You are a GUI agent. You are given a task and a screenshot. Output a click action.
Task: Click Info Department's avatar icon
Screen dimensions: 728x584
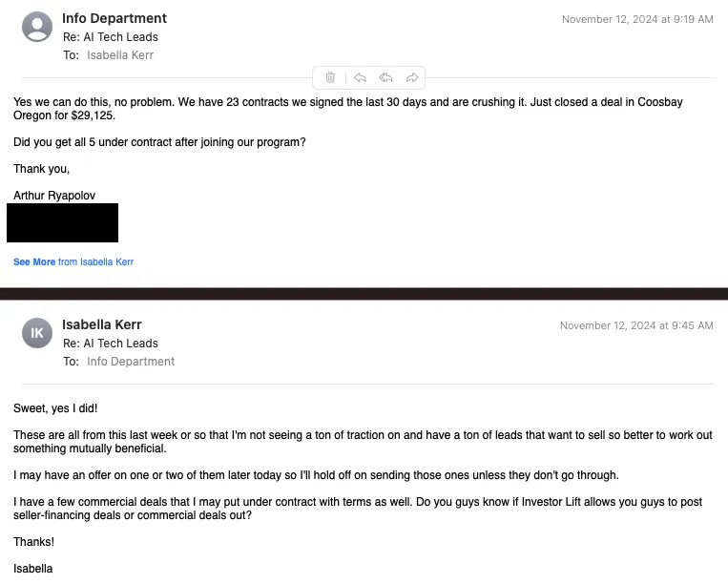37,26
